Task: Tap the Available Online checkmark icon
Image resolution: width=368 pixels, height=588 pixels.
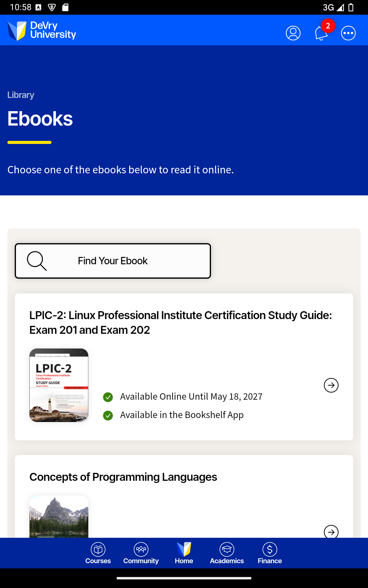Action: pos(108,397)
